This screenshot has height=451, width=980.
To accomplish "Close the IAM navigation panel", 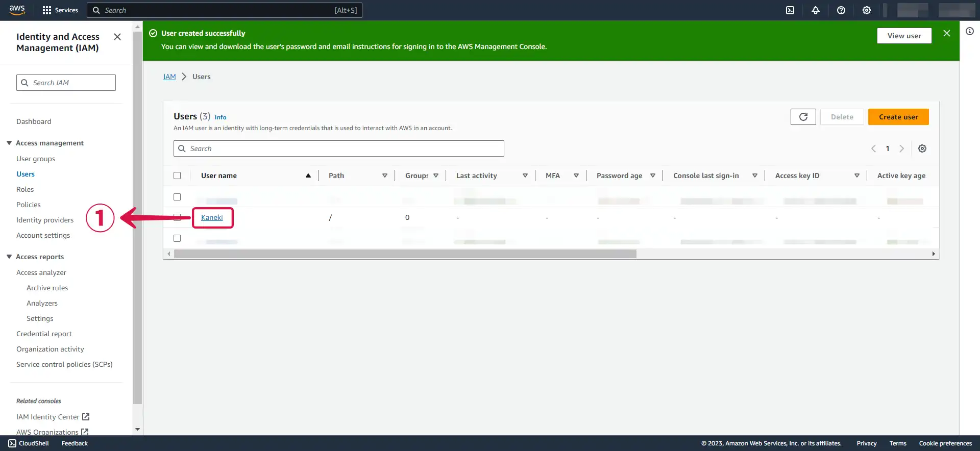I will [117, 37].
